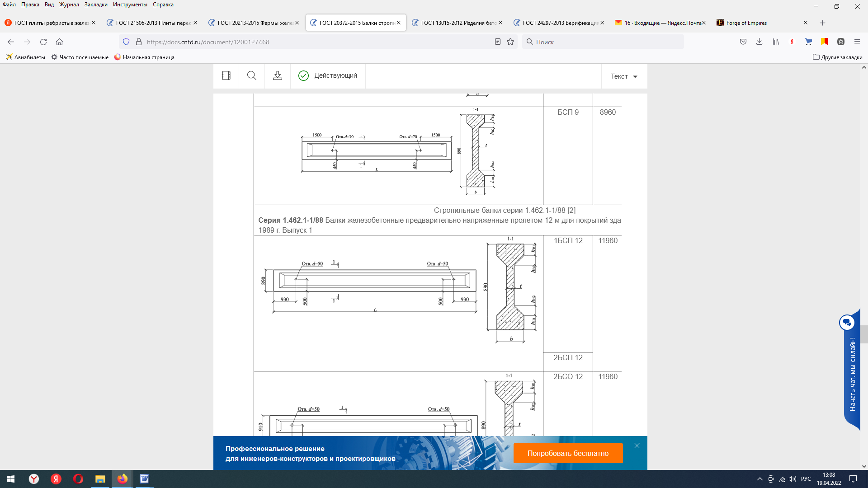Switch to ГОСТ 21506-2013 Плиты tab
Screen dimensions: 868x488
(152, 23)
